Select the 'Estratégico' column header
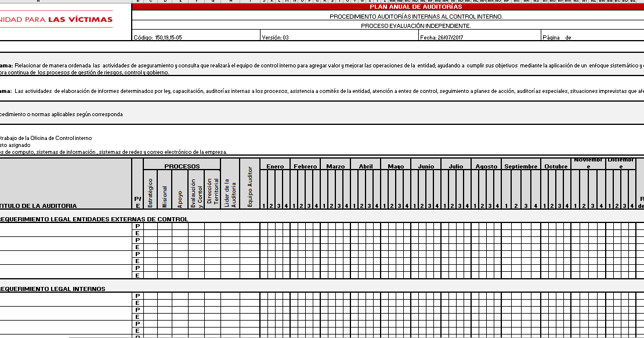Screen dimensions: 644x338 coord(150,189)
